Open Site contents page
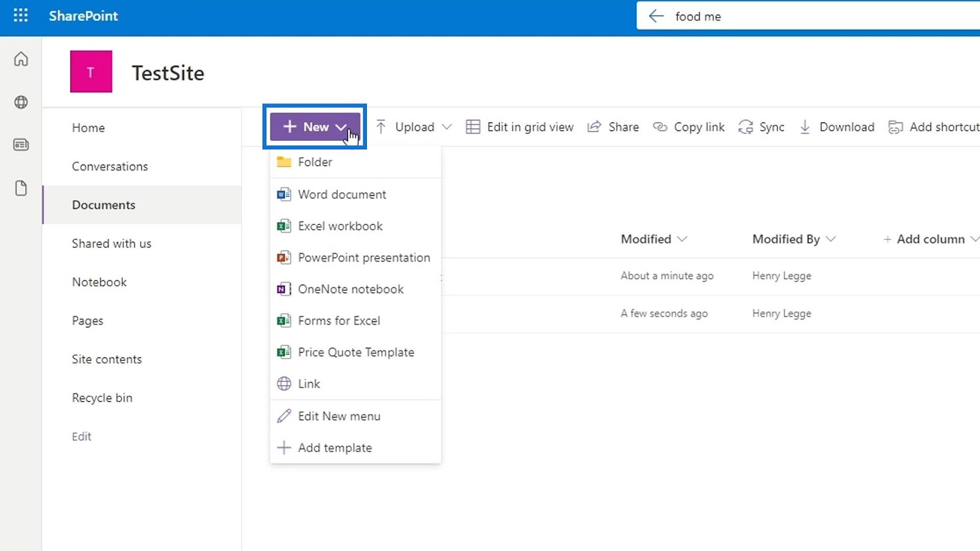This screenshot has height=551, width=980. pos(107,359)
